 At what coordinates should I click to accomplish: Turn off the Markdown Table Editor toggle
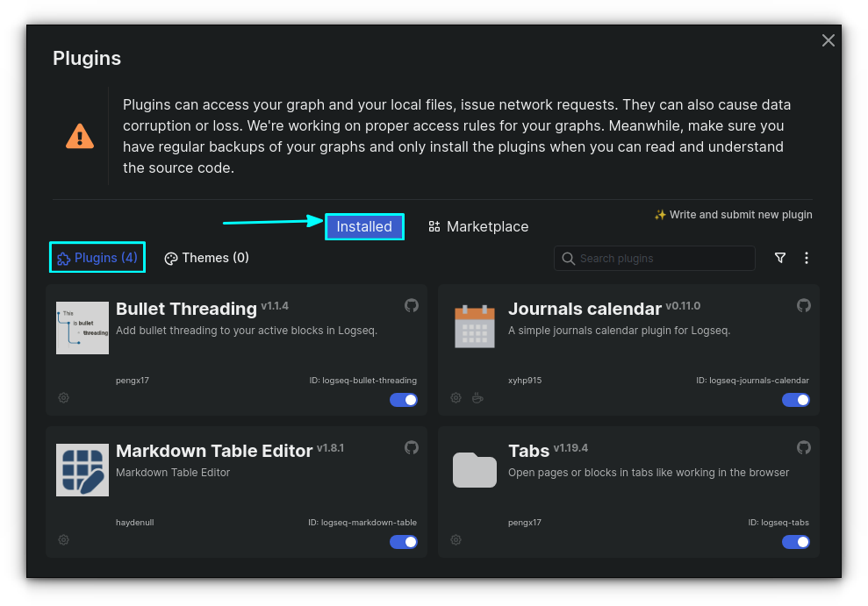coord(404,542)
